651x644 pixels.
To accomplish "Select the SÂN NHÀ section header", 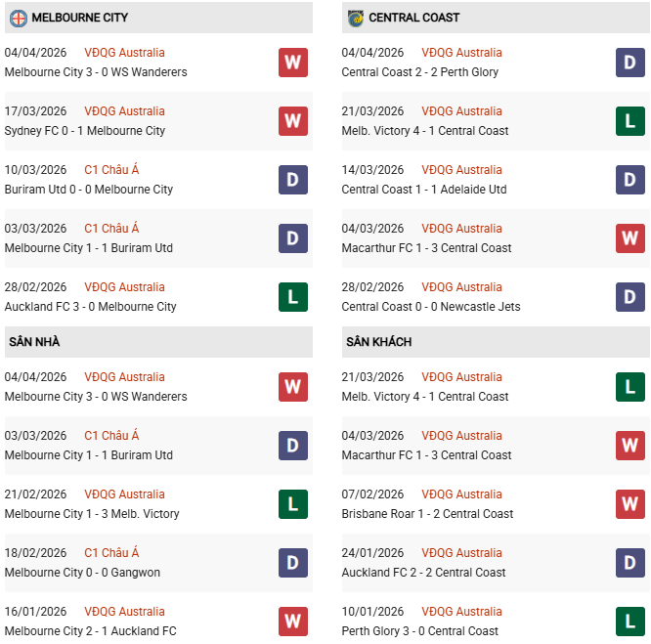I will pyautogui.click(x=35, y=342).
